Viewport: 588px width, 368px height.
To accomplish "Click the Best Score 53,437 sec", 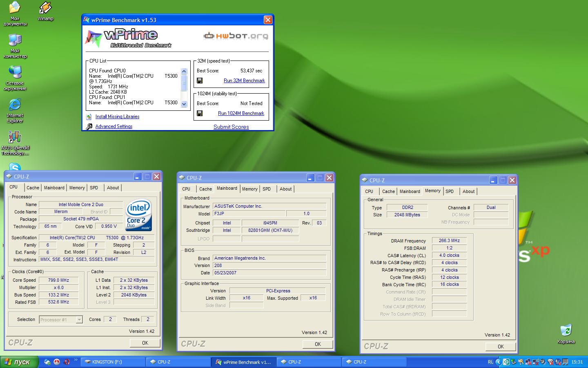I will [x=251, y=71].
